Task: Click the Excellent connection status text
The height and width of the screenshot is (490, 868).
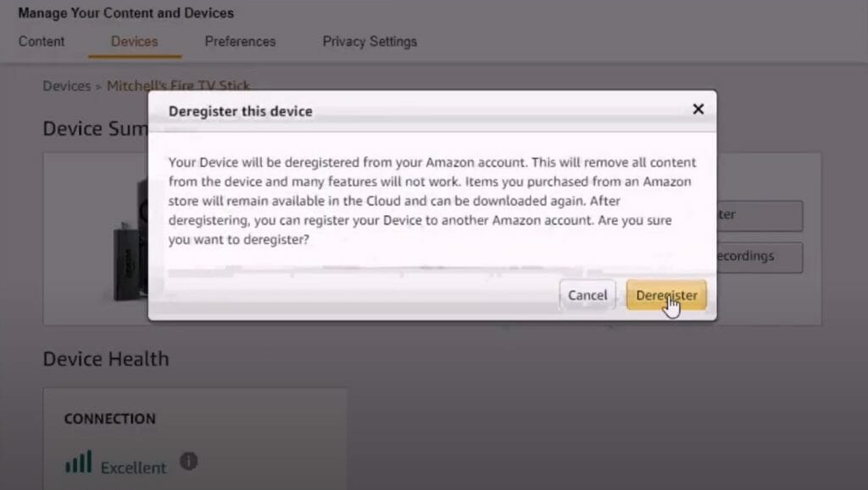Action: click(133, 468)
